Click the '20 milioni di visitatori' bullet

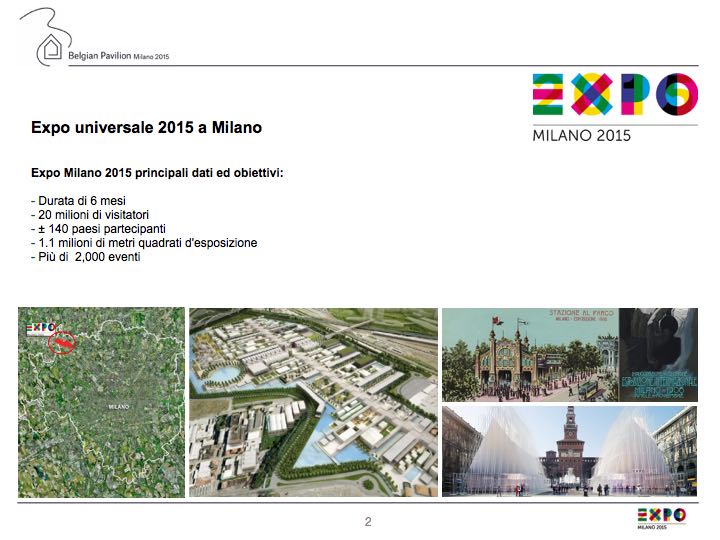point(95,215)
